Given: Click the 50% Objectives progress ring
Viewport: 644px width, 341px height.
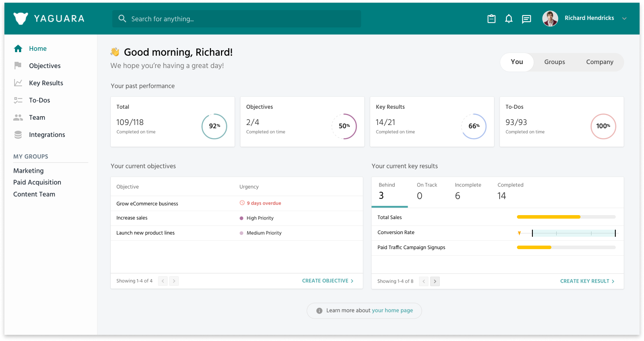Looking at the screenshot, I should (344, 126).
